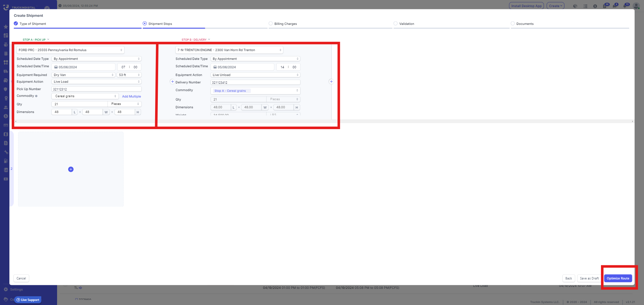Expand the STOP A : PICK UP dropdown

36,40
